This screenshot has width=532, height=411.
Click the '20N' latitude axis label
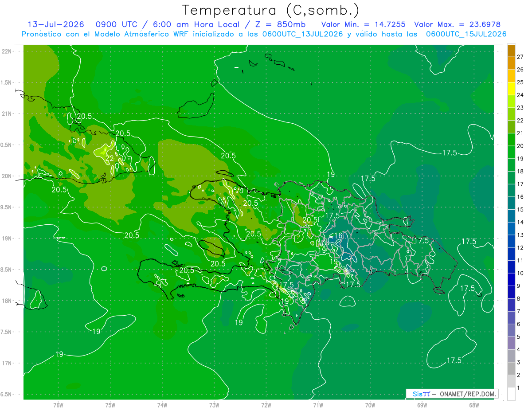7,176
